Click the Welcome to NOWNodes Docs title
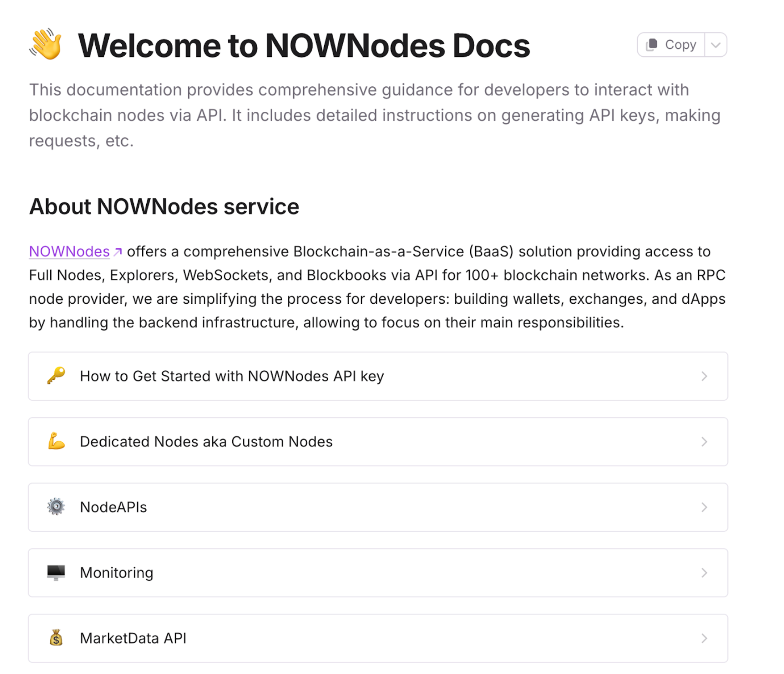The height and width of the screenshot is (674, 784). pos(304,46)
